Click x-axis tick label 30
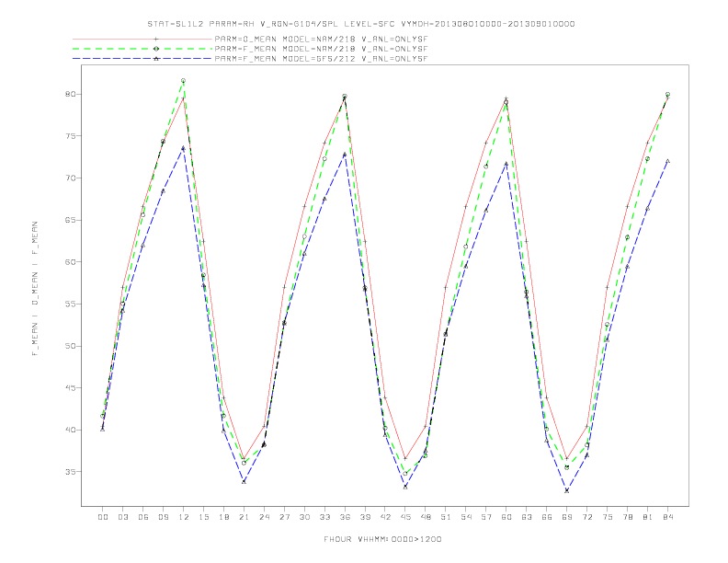 (x=304, y=517)
